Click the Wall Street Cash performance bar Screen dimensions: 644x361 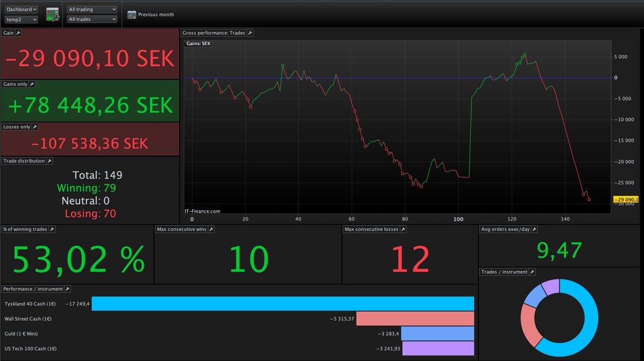[x=415, y=319]
